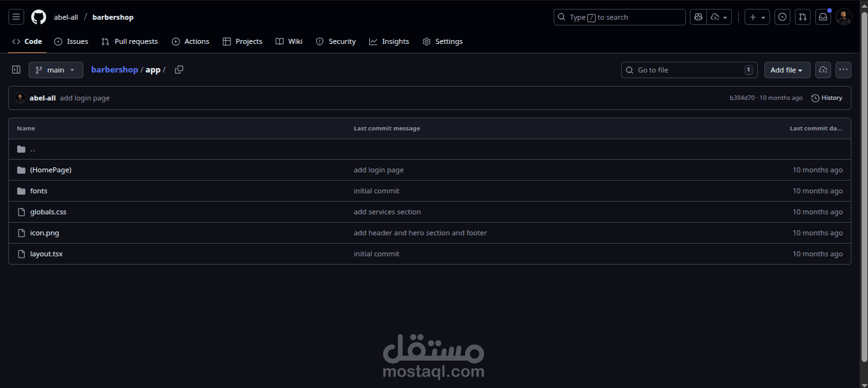Open the Pull requests shortcut icon in header

803,17
